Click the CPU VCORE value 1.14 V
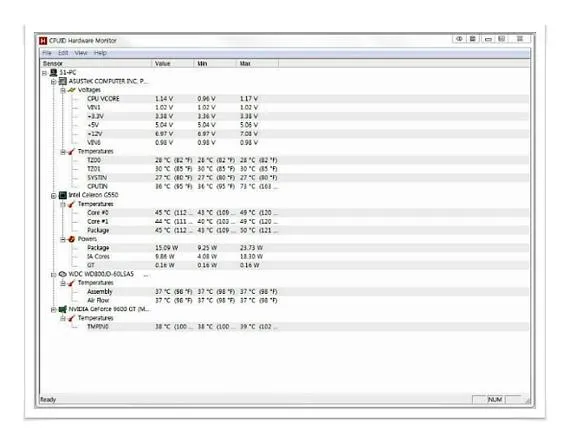The image size is (570, 442). [x=164, y=99]
